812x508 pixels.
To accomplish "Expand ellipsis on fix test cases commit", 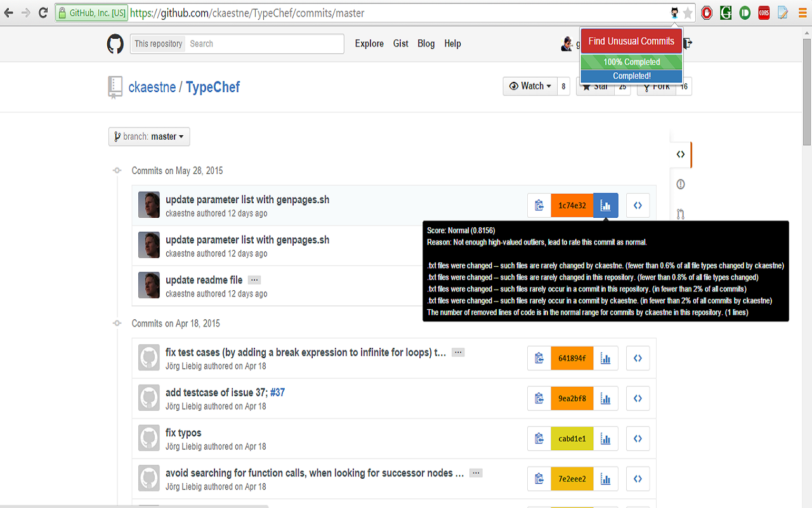I will (458, 352).
